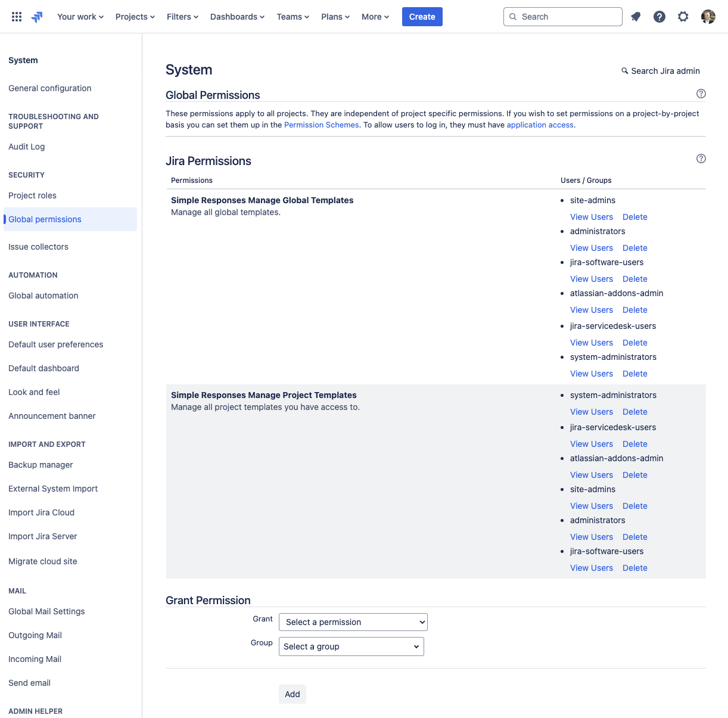Open Project roles in sidebar
This screenshot has width=728, height=718.
coord(33,195)
